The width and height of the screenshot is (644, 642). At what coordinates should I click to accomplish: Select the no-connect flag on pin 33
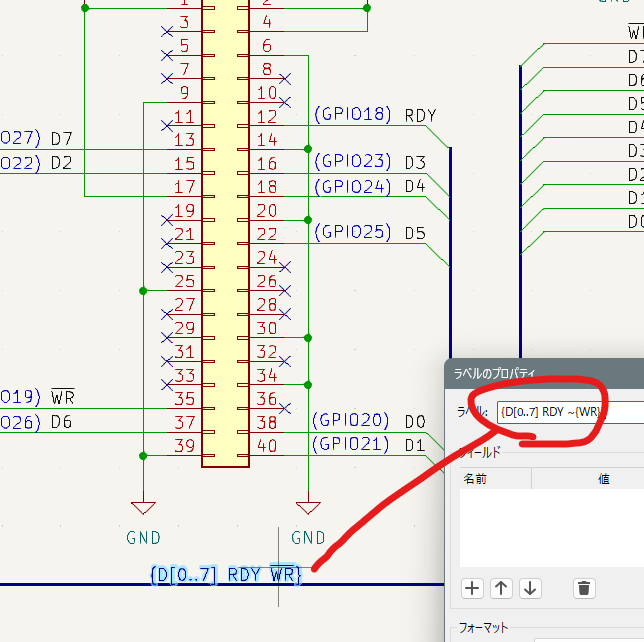(x=167, y=385)
